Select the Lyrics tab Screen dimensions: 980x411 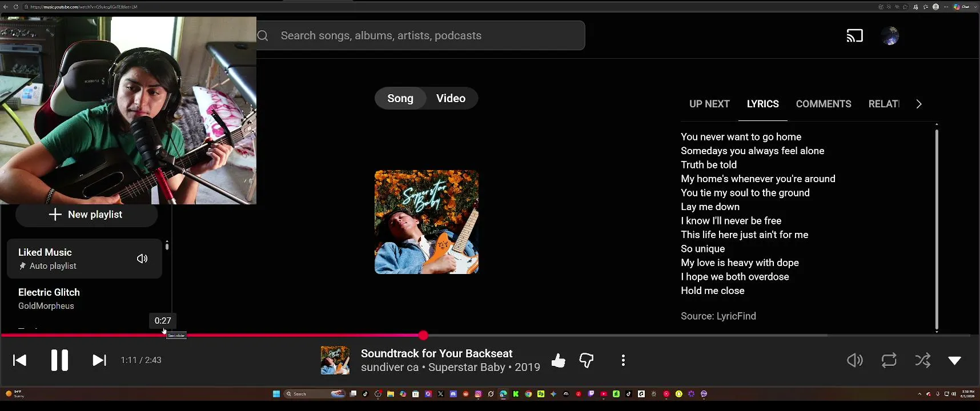pos(763,104)
